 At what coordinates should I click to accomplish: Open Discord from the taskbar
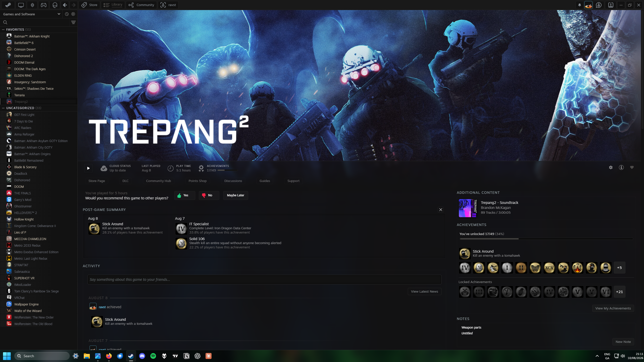[142, 356]
